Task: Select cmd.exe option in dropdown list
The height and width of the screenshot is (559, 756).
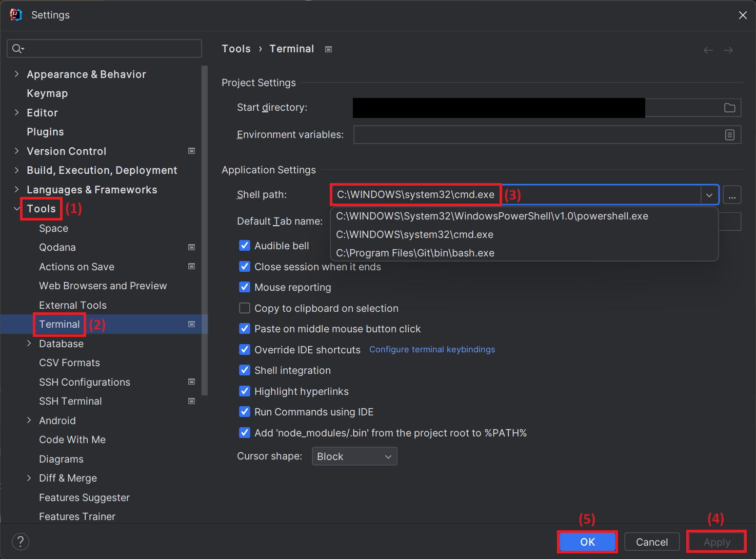Action: 524,235
